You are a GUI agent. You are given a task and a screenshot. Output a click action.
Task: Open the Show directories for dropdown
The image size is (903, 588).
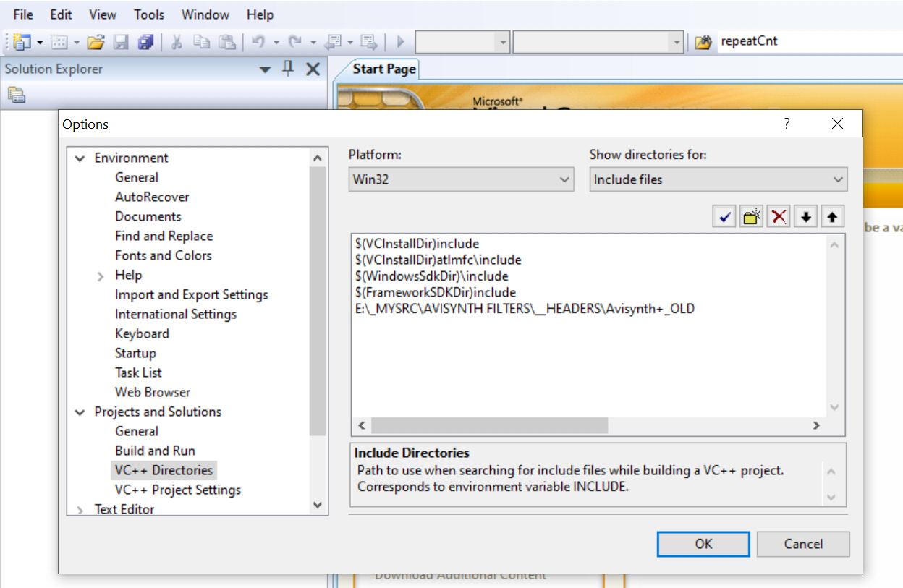[718, 179]
